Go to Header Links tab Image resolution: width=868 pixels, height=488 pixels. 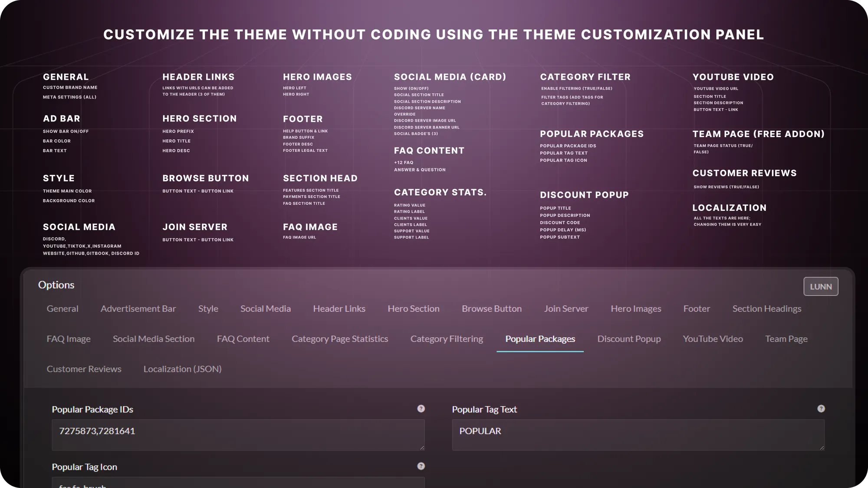339,309
